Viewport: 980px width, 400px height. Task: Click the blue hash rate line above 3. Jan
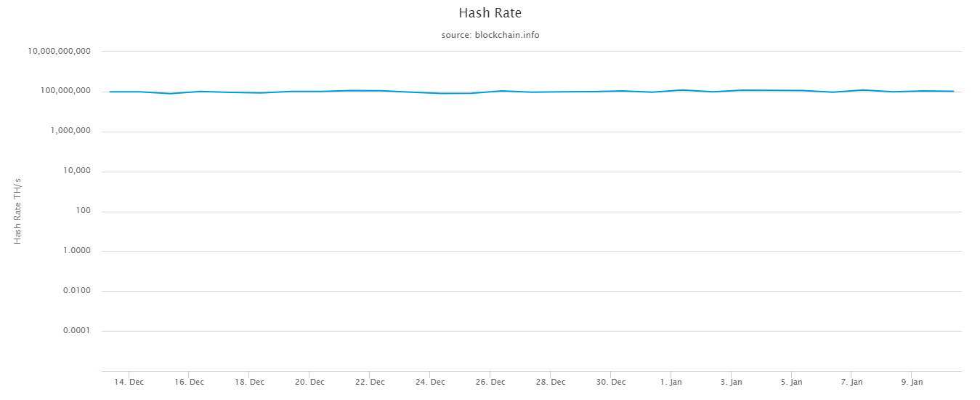click(x=732, y=90)
